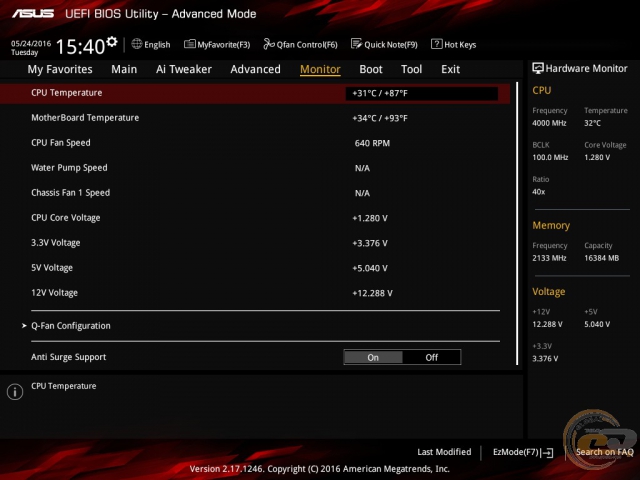Click the 640 RPM fan speed value
Image resolution: width=640 pixels, height=480 pixels.
pos(372,143)
